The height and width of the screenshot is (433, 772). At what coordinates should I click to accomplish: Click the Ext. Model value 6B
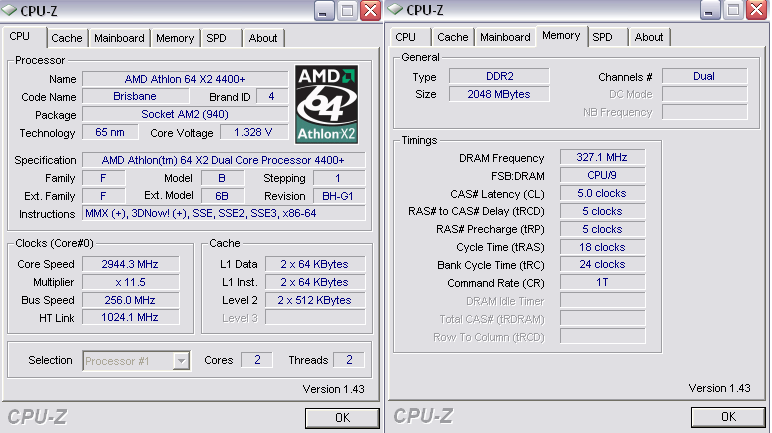coord(222,196)
